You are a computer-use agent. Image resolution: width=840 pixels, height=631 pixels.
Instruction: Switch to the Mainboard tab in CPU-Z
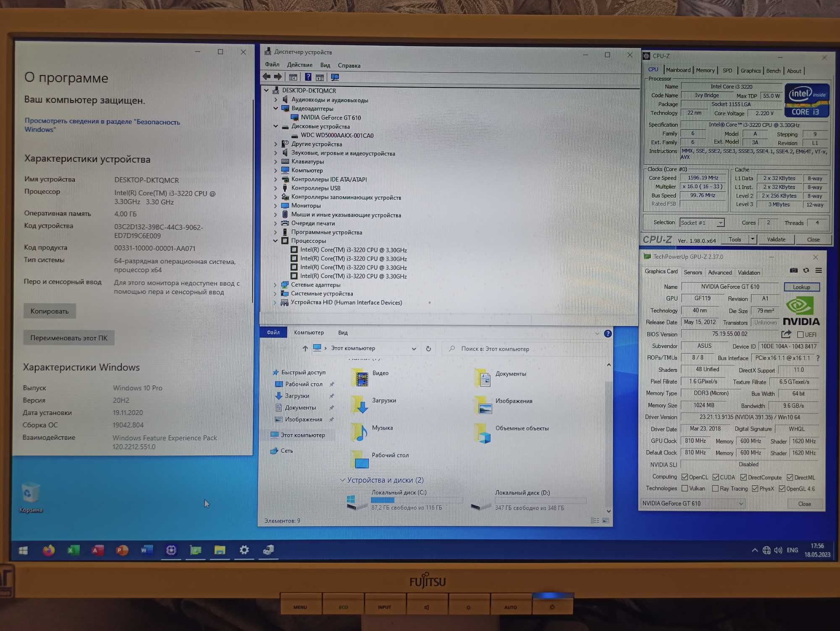(678, 70)
